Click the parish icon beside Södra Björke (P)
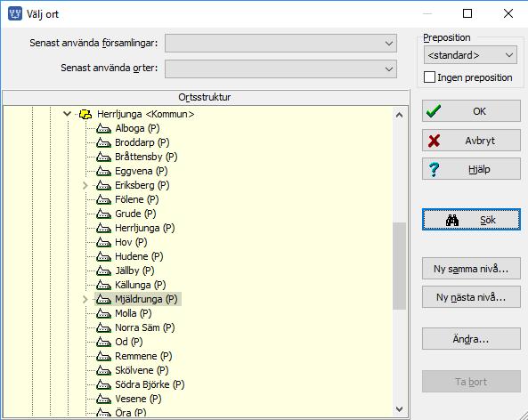The image size is (528, 420). click(x=103, y=384)
